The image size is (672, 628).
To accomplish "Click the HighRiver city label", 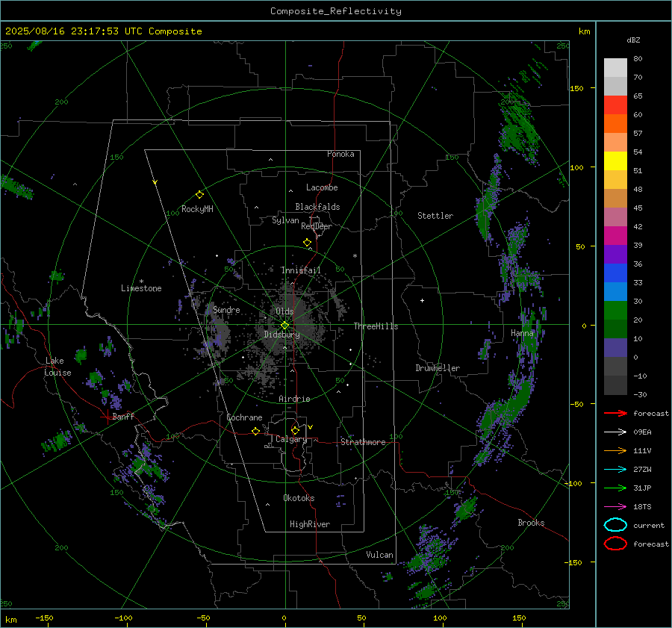I will 310,524.
